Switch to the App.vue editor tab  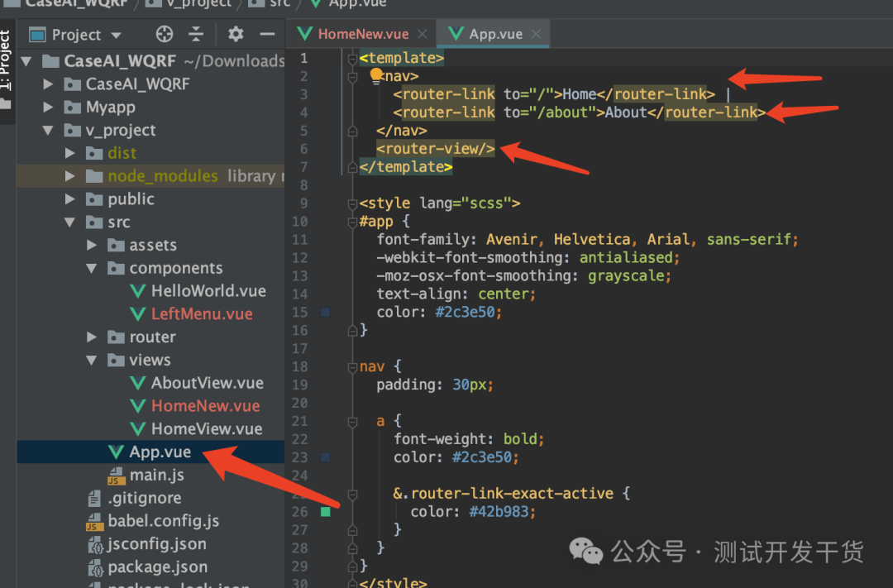click(x=495, y=34)
